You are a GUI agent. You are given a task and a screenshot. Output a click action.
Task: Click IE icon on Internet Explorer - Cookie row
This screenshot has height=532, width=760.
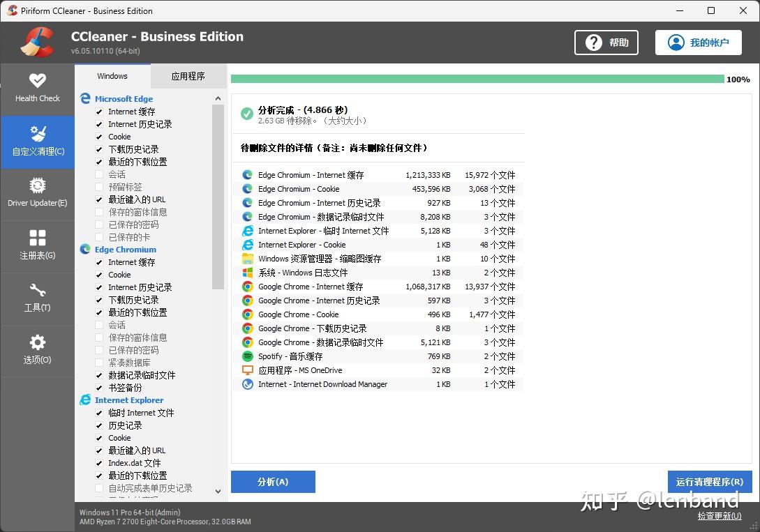[x=248, y=245]
